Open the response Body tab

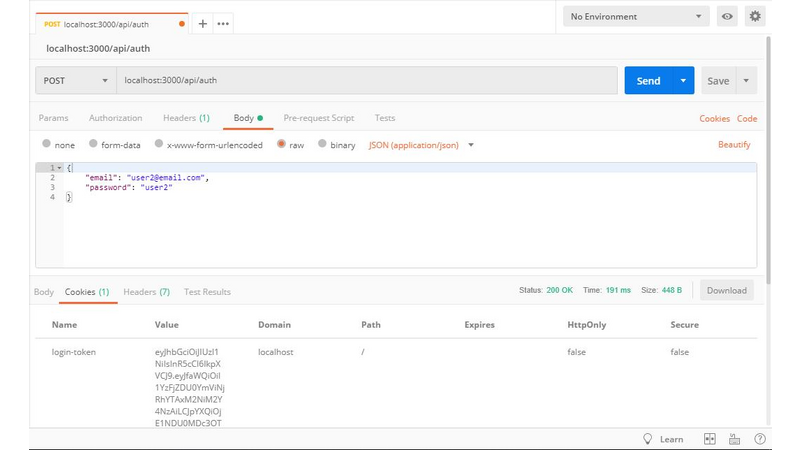coord(44,292)
